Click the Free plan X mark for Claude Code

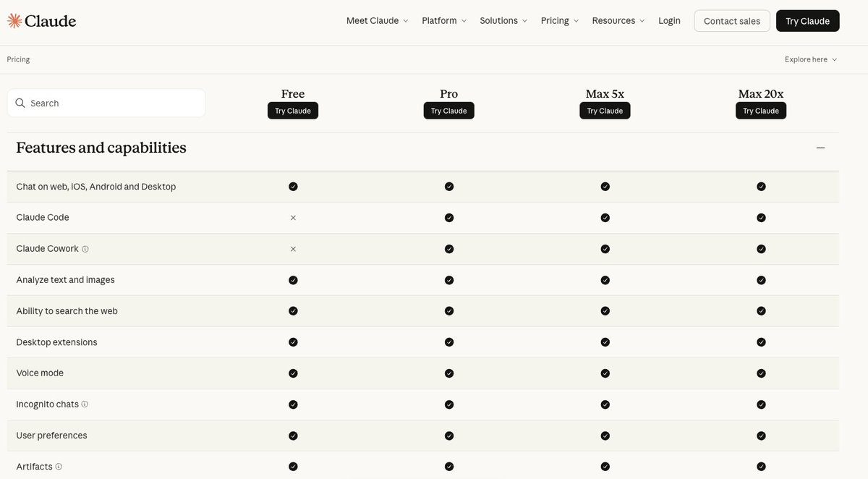click(293, 218)
